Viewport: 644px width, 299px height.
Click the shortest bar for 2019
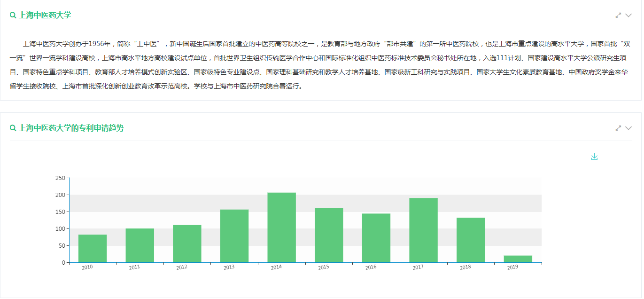(x=518, y=259)
